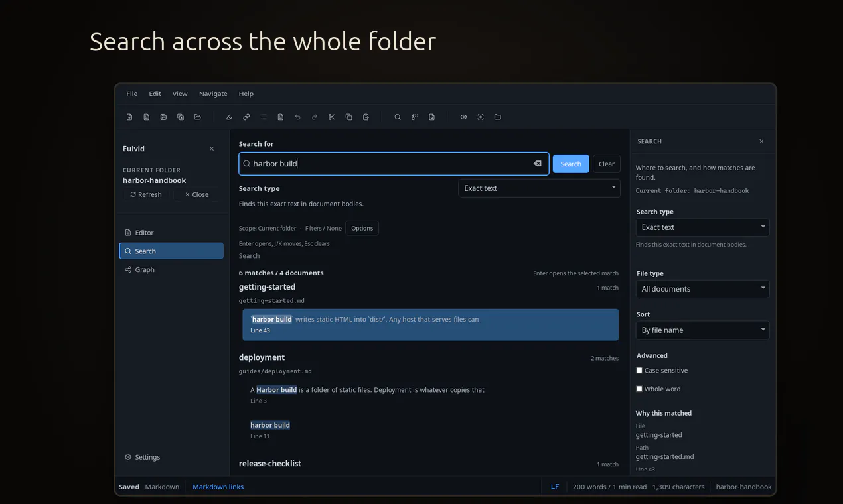
Task: Click Refresh under current folder
Action: pyautogui.click(x=146, y=194)
